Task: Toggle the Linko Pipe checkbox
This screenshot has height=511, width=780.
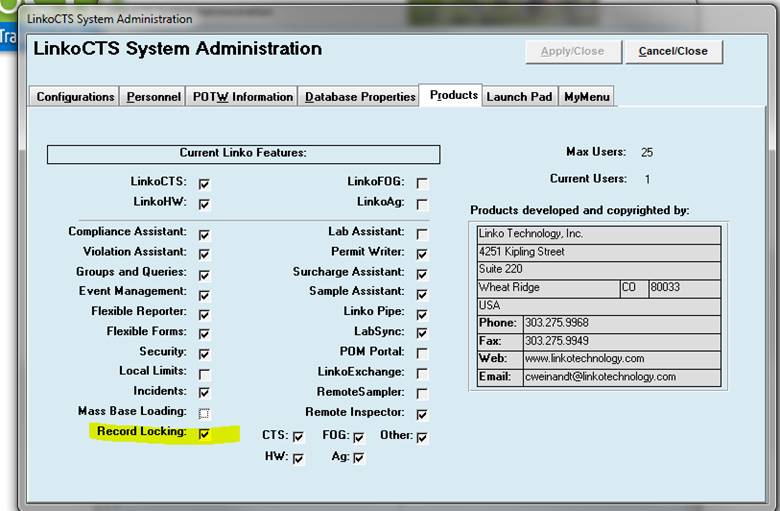Action: (422, 314)
